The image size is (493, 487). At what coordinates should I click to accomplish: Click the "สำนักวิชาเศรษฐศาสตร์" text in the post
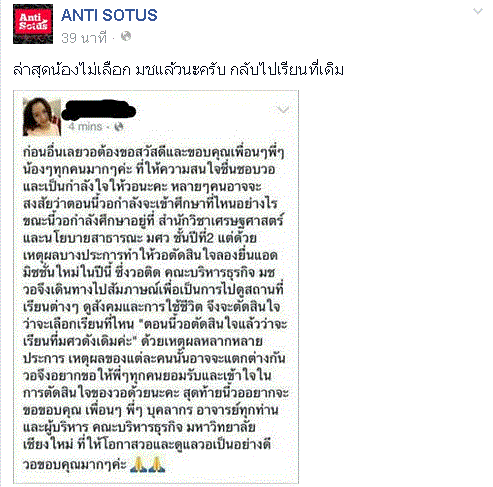[x=221, y=221]
